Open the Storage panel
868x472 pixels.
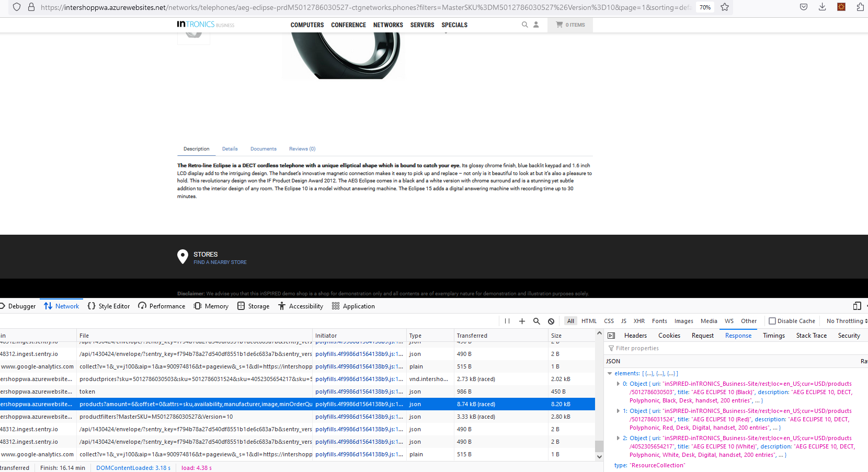pos(253,306)
